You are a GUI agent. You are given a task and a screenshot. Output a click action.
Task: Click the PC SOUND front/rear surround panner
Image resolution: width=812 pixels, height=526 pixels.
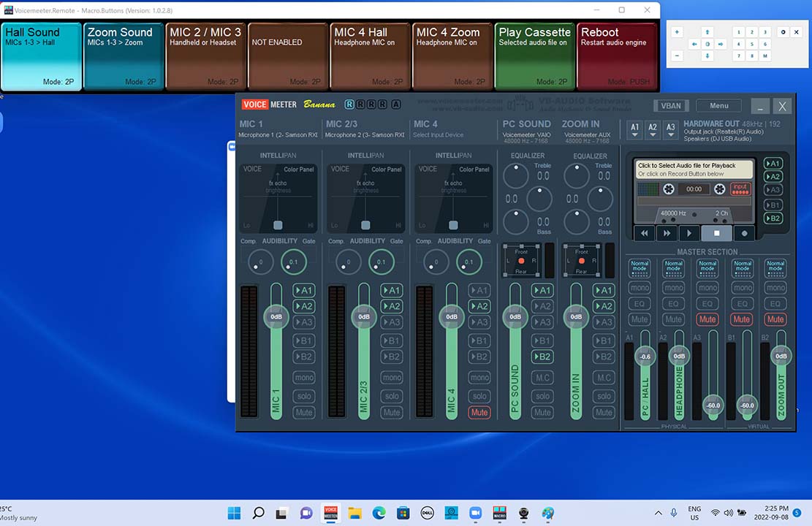point(522,260)
